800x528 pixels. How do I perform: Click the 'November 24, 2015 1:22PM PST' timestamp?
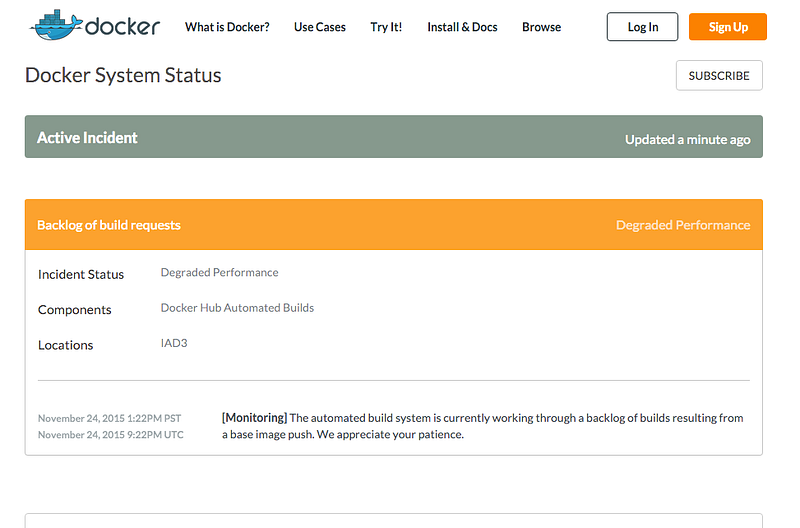(x=109, y=418)
